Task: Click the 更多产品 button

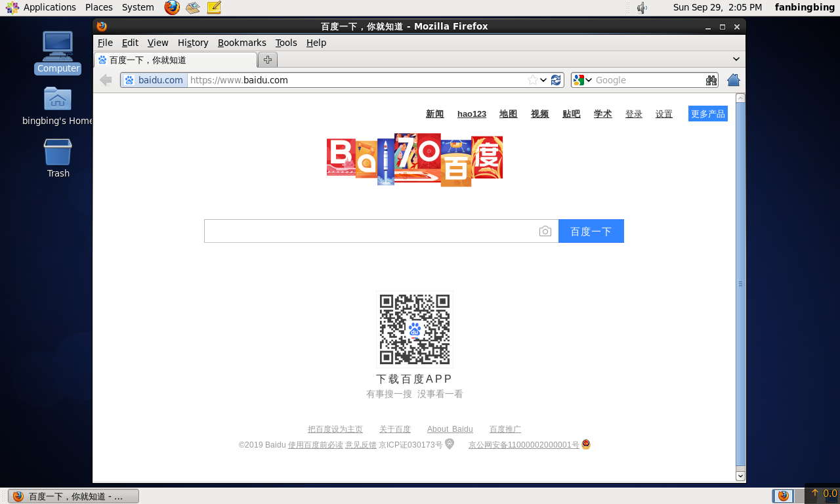Action: tap(708, 114)
